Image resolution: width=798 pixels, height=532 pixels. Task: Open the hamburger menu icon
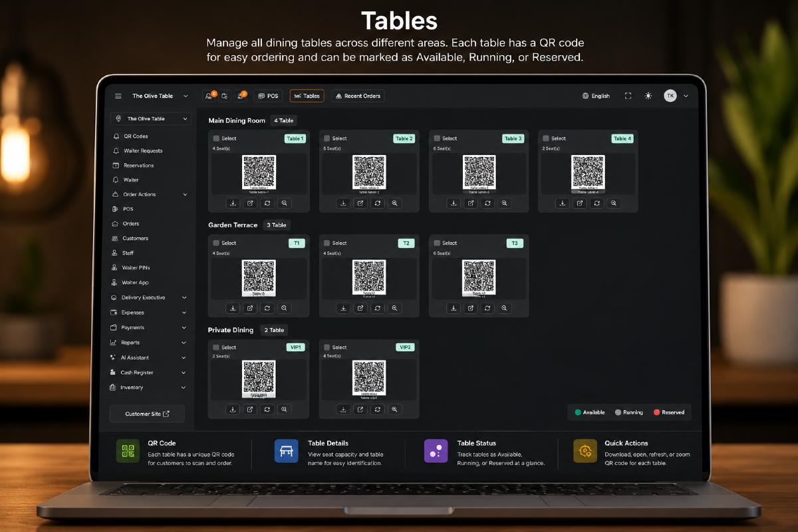(x=118, y=96)
